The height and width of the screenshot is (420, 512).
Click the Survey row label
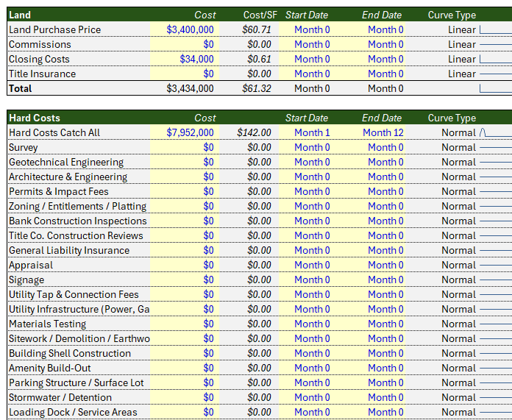click(x=24, y=147)
